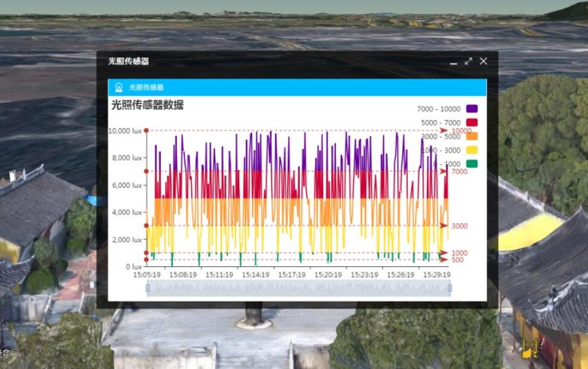588x369 pixels.
Task: Click the 15:08:19 time axis label
Action: coord(183,275)
